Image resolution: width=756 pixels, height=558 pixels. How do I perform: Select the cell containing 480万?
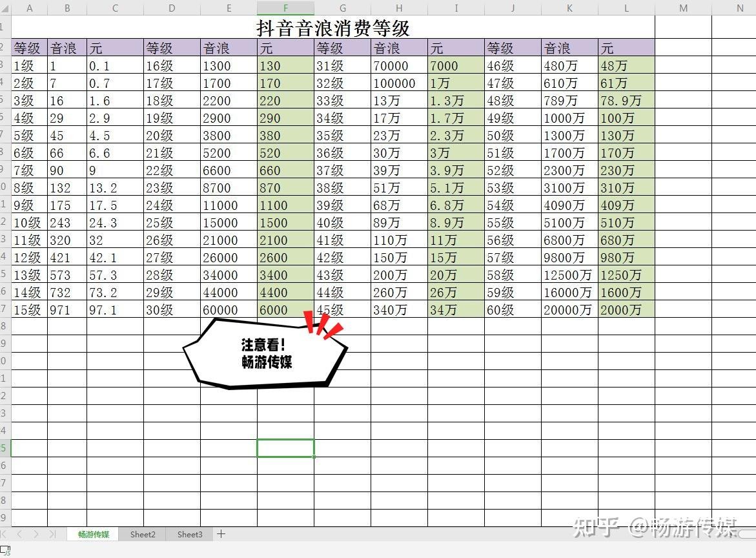(570, 66)
